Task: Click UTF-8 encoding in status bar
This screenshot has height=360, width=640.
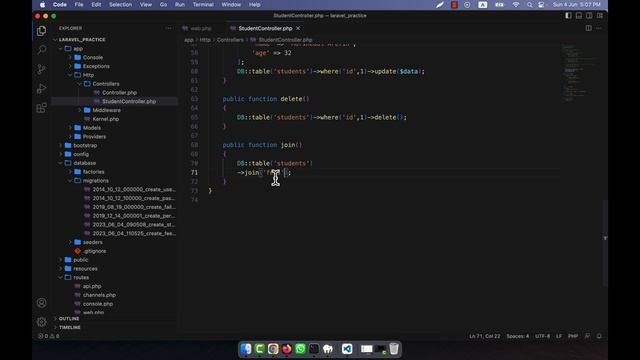Action: tap(542, 336)
